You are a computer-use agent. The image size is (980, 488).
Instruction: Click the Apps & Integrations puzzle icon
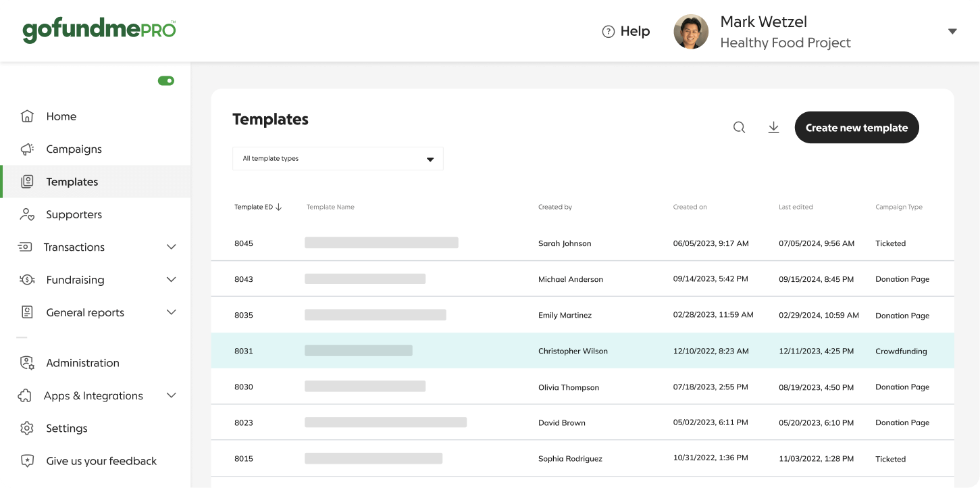tap(25, 395)
